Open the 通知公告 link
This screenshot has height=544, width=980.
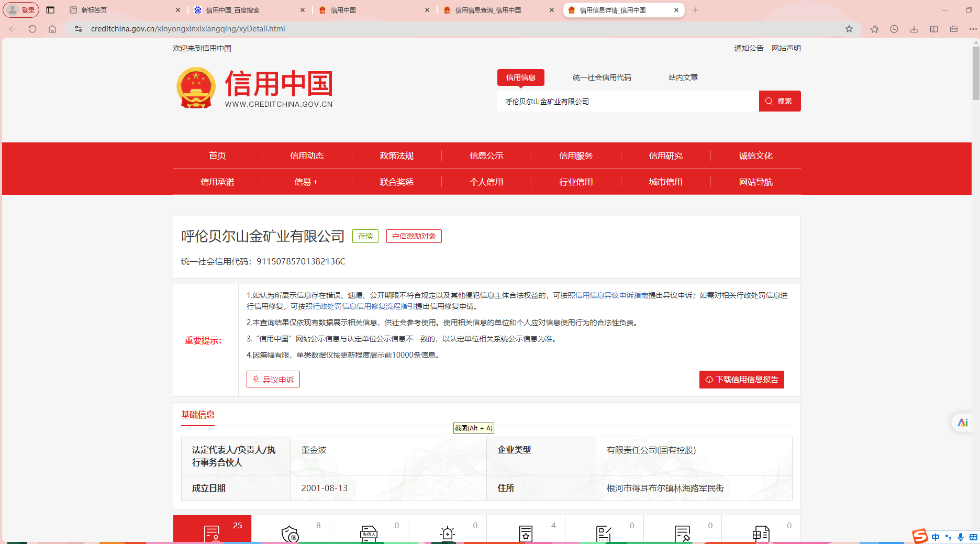749,48
